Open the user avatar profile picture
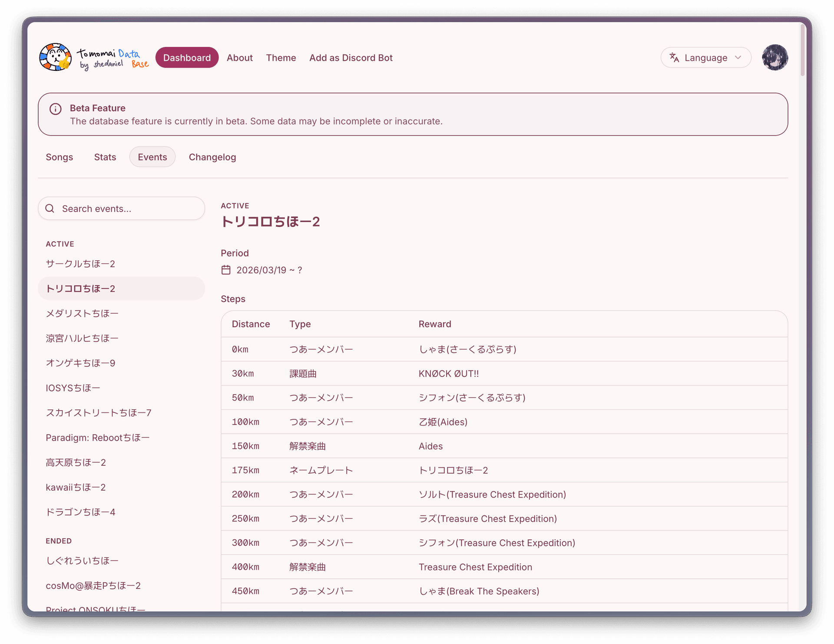The width and height of the screenshot is (834, 644). coord(775,57)
